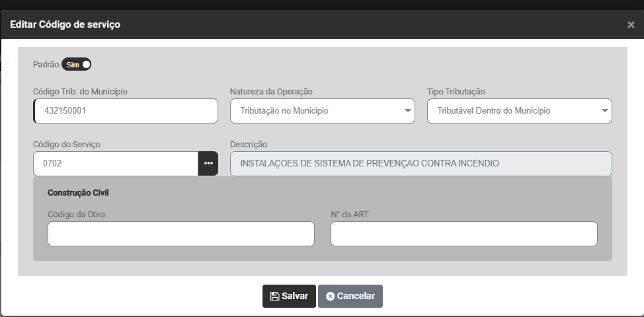Click the Padrão label text
Screen dimensions: 644x317
tap(46, 65)
